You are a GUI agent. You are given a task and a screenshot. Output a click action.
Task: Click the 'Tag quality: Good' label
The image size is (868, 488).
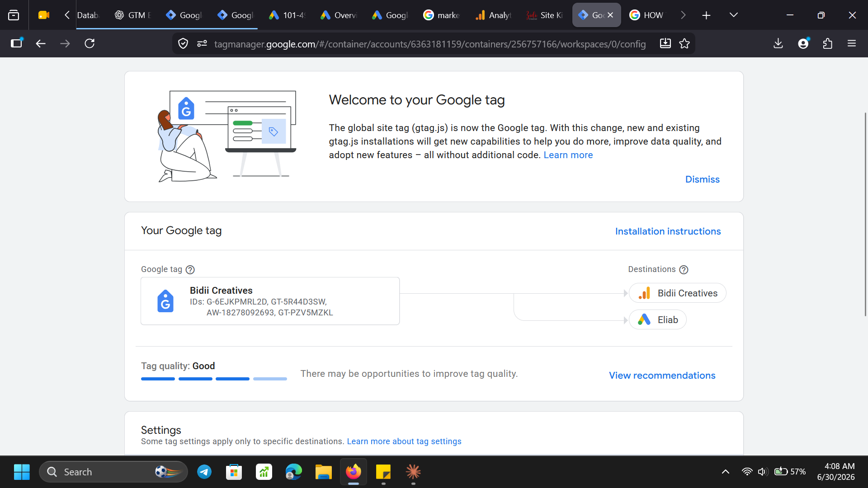(x=178, y=366)
